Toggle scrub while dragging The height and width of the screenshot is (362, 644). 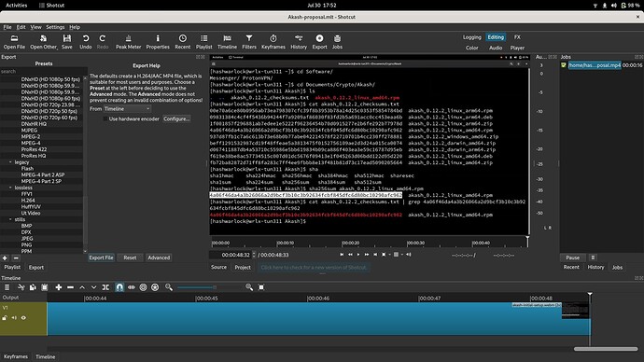point(132,287)
